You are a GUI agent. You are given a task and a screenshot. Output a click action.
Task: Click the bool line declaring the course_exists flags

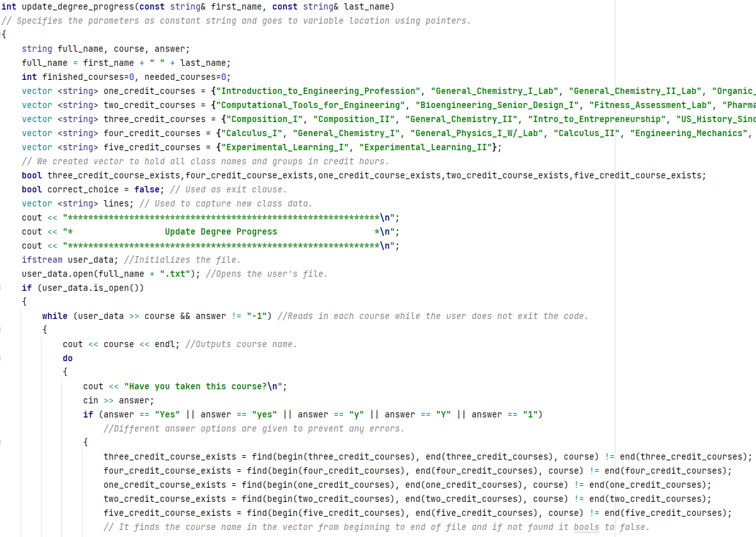tap(364, 175)
